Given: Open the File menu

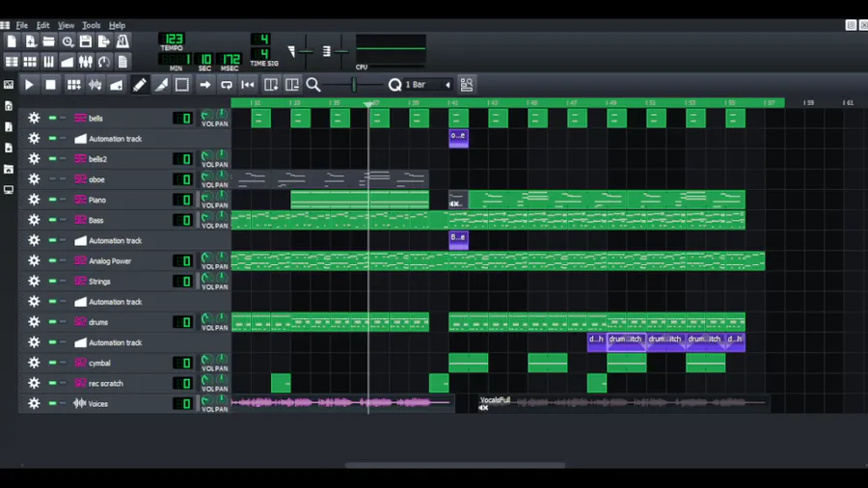Looking at the screenshot, I should (22, 25).
